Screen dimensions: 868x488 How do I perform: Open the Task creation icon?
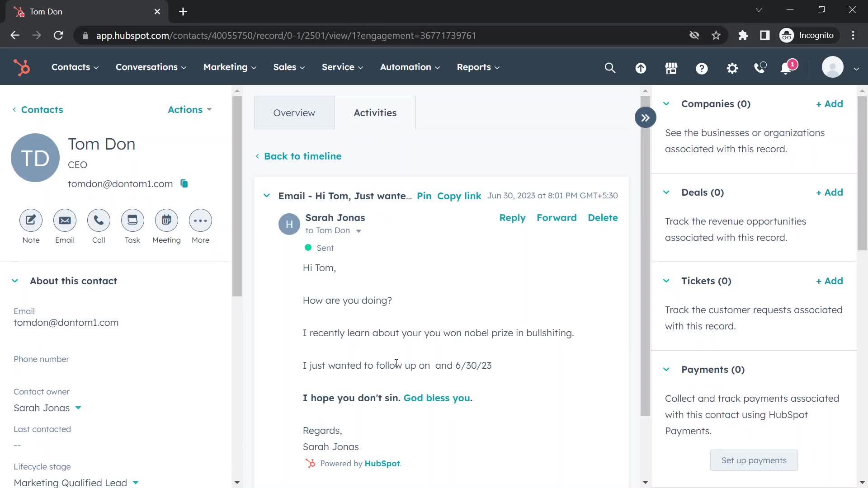click(x=132, y=221)
